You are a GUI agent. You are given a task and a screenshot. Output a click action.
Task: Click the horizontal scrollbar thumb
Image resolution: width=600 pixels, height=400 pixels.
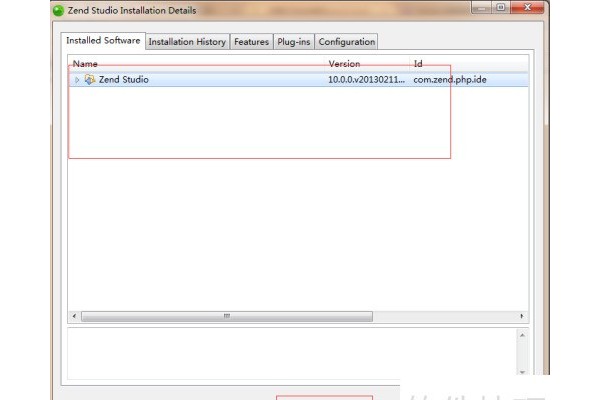tap(227, 316)
